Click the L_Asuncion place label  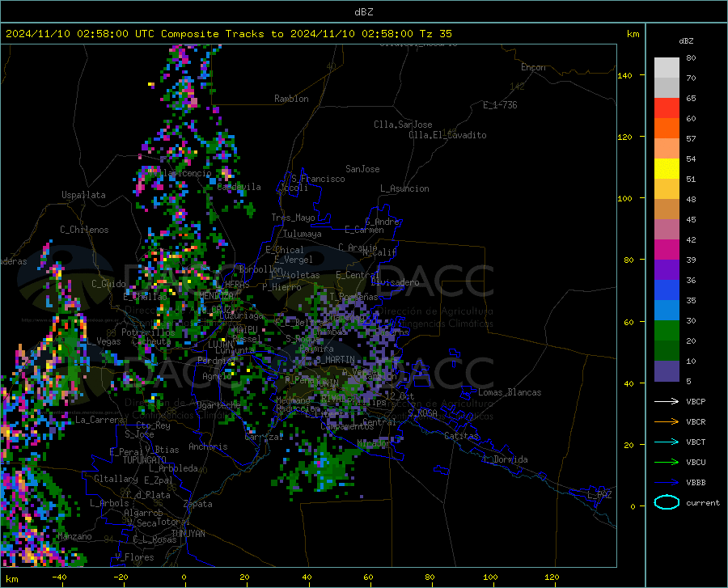tap(404, 188)
